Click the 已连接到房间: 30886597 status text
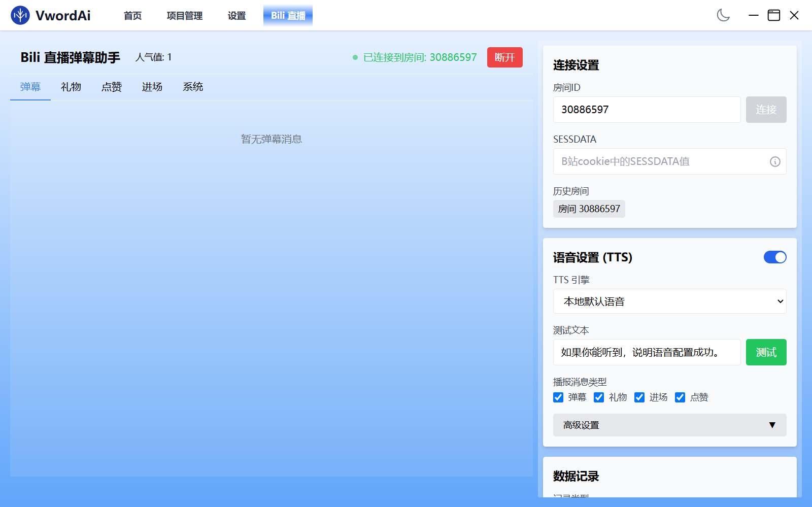The image size is (812, 507). [420, 57]
